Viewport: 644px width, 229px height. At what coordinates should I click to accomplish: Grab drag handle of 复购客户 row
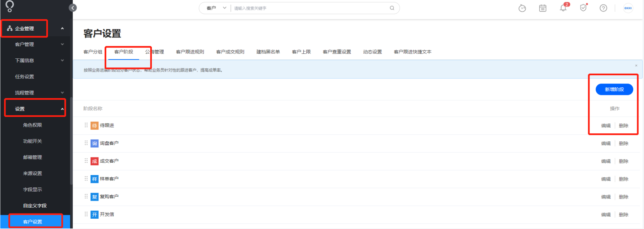click(86, 196)
